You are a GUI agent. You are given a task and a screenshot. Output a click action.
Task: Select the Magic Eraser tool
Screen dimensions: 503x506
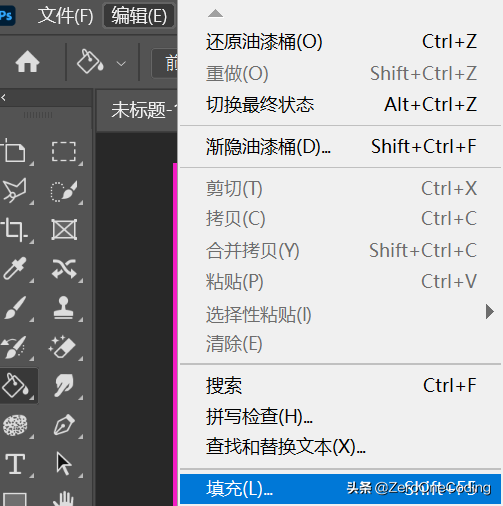[62, 347]
